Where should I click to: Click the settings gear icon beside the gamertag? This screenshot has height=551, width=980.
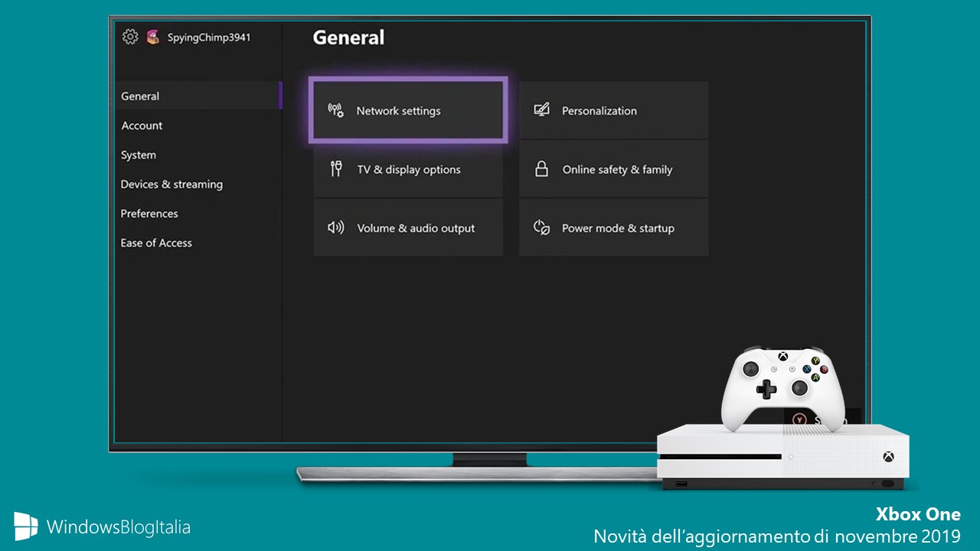(x=130, y=37)
